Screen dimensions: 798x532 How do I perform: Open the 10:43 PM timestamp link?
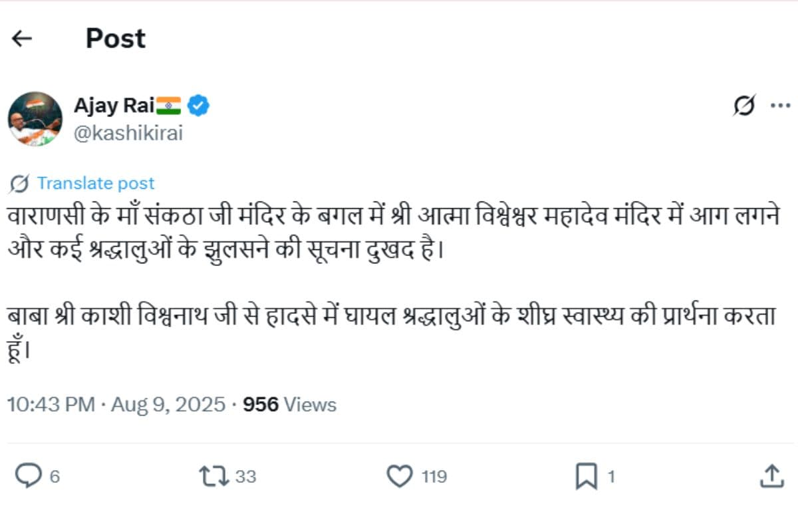(x=51, y=404)
